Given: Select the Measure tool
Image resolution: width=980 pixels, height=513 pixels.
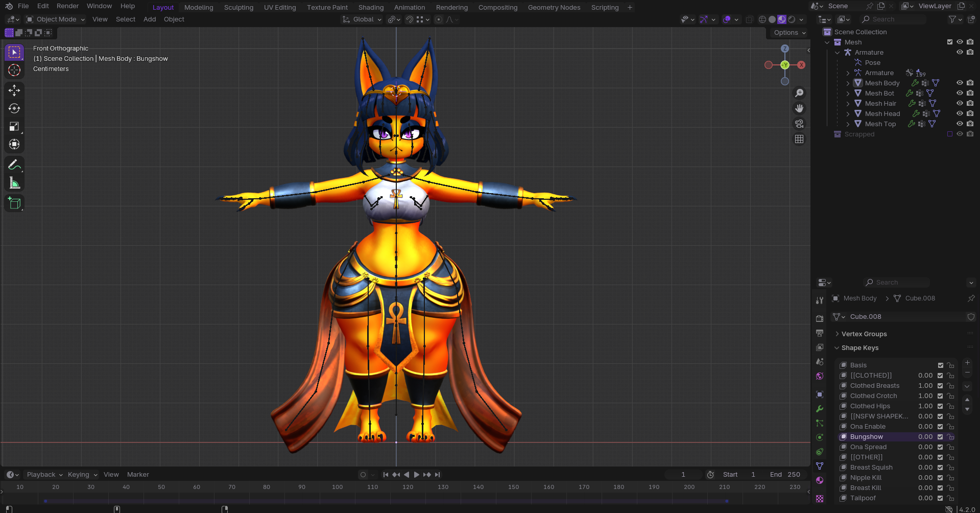Looking at the screenshot, I should pos(14,183).
